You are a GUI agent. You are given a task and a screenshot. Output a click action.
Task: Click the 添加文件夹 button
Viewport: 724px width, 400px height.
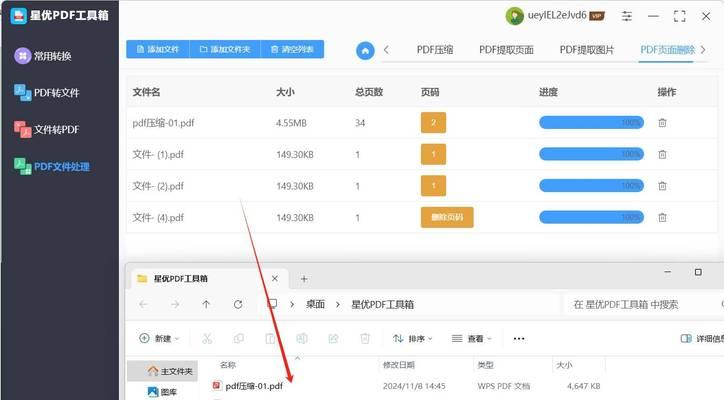(x=225, y=49)
